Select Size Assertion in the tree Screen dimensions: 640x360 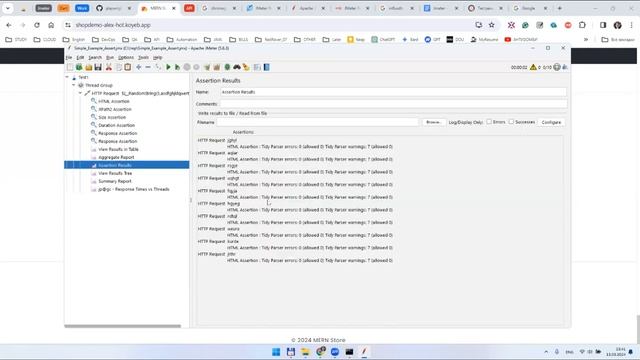coord(112,117)
